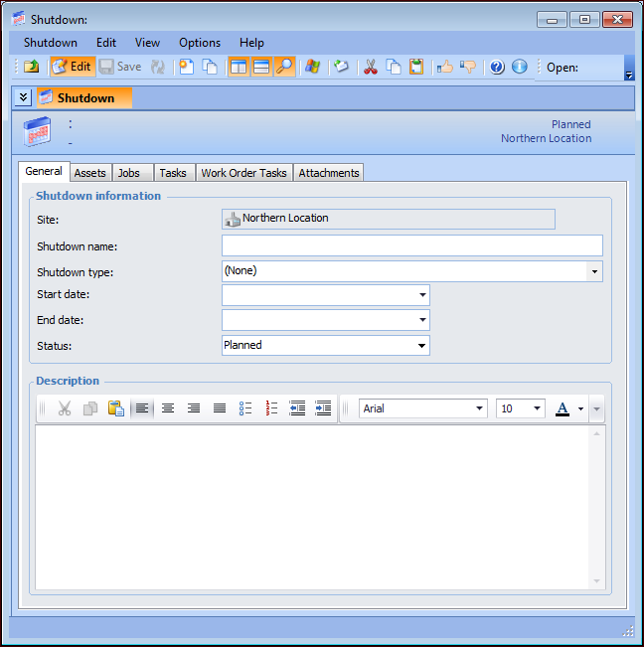644x647 pixels.
Task: Toggle the horizontal split layout icon
Action: [261, 67]
